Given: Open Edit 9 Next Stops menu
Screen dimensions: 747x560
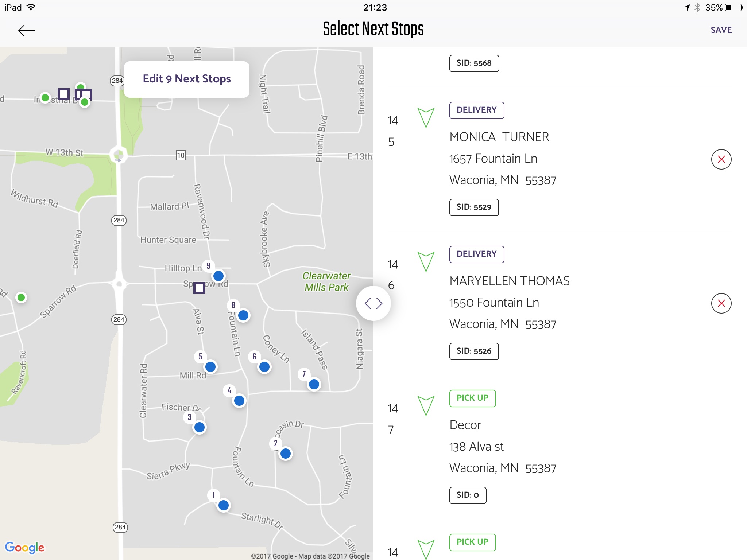Looking at the screenshot, I should point(187,78).
